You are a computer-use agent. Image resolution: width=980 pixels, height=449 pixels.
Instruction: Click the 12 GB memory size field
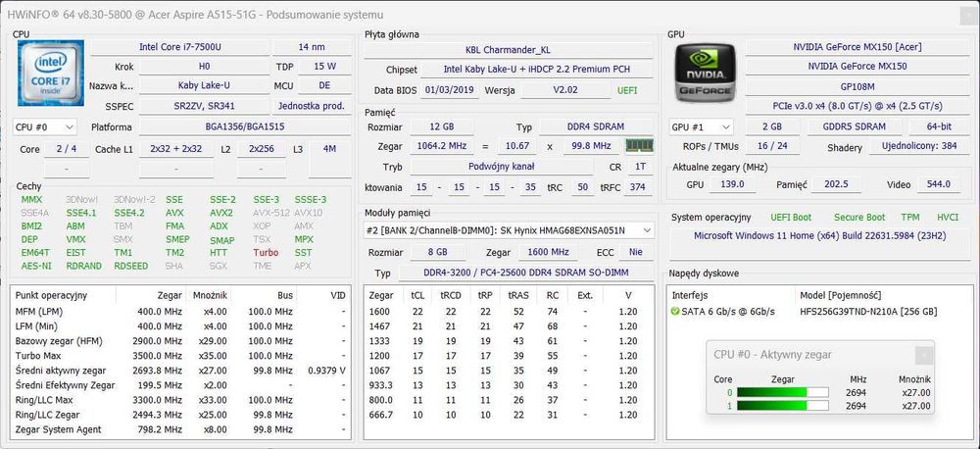tap(442, 126)
